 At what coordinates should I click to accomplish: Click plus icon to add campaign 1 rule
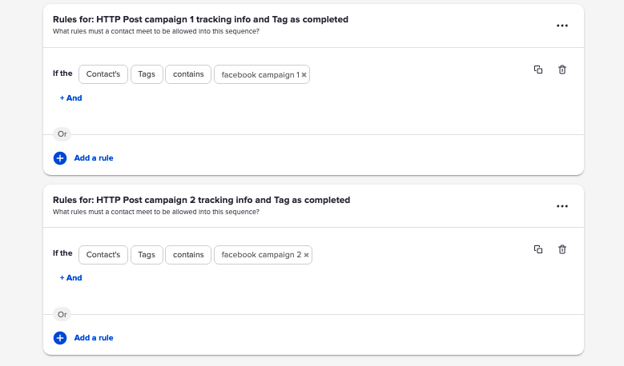(x=60, y=158)
